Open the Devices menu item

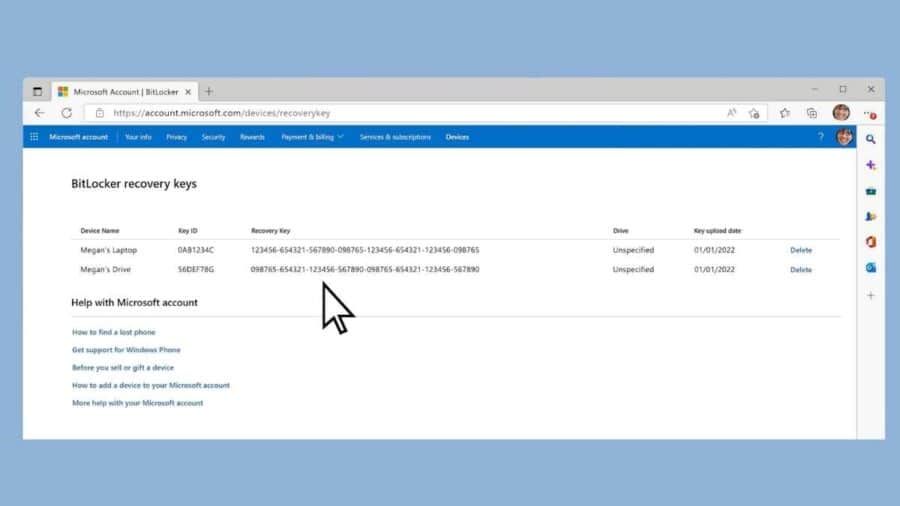[457, 137]
